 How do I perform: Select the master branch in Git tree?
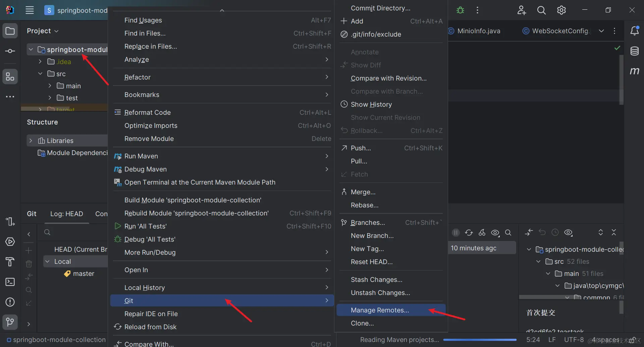click(x=84, y=274)
